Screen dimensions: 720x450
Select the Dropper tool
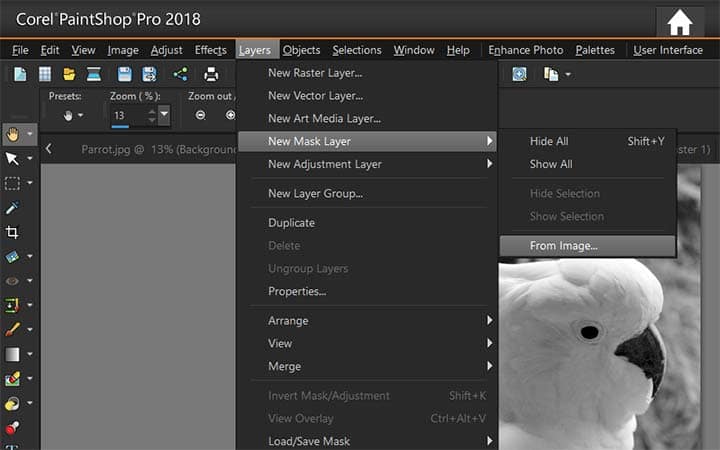tap(12, 208)
